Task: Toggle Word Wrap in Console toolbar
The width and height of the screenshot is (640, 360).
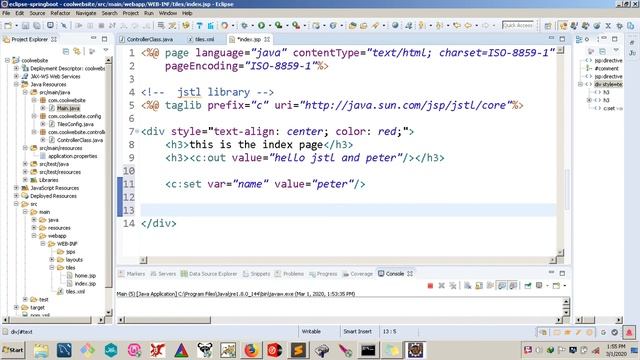Action: pos(490,286)
